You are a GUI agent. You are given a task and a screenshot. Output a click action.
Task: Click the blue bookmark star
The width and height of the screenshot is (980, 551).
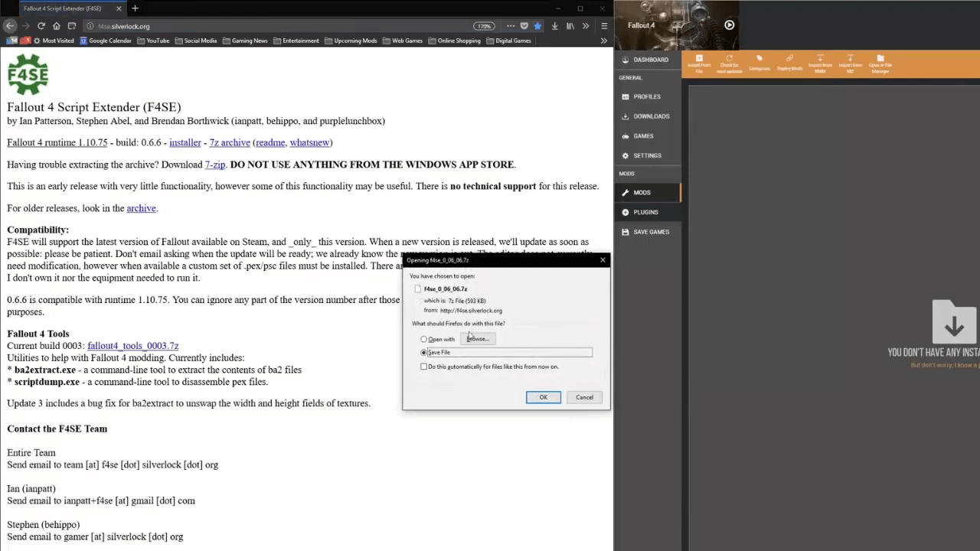[537, 26]
